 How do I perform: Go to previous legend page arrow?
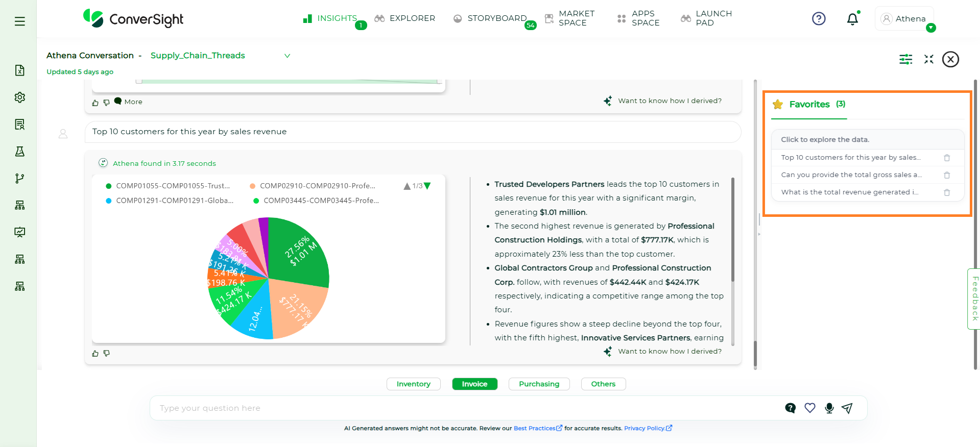(407, 186)
